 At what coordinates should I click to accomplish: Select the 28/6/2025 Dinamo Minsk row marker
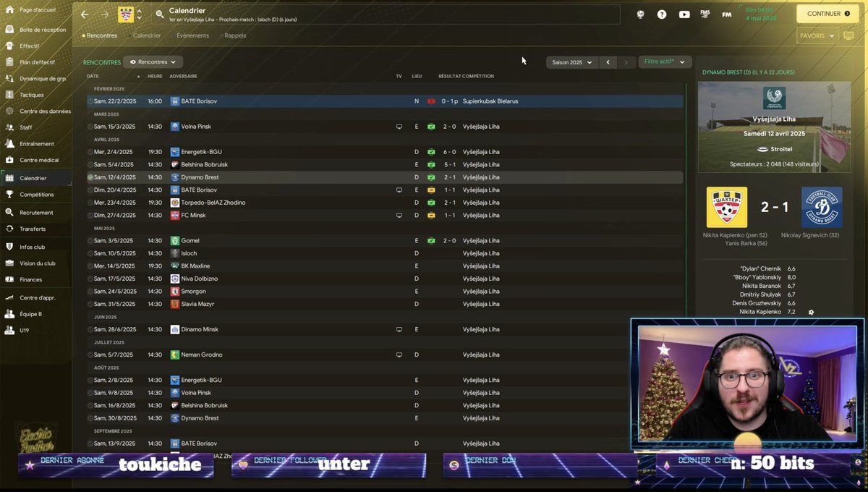pyautogui.click(x=90, y=329)
